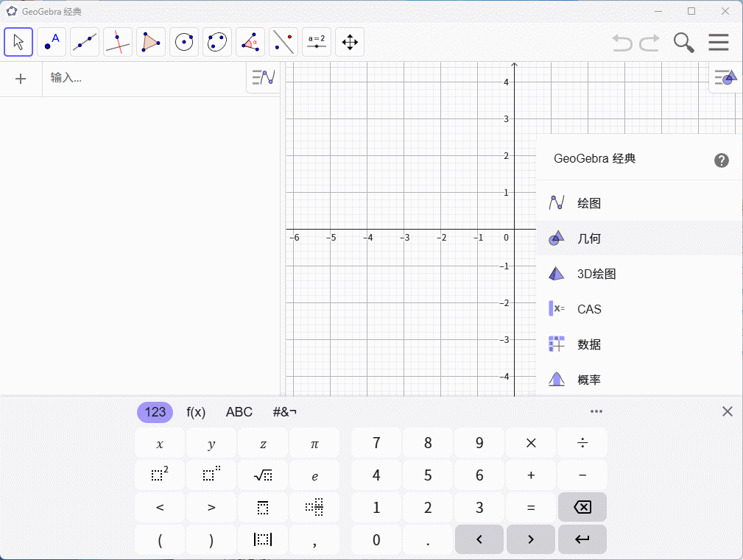
Task: Select the Move Graphics View tool
Action: coord(350,42)
